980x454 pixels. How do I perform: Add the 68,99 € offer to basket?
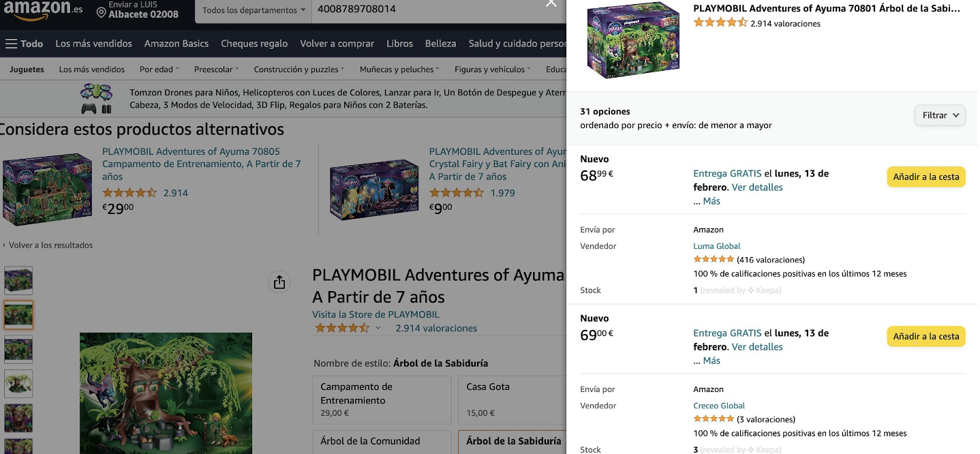coord(925,177)
